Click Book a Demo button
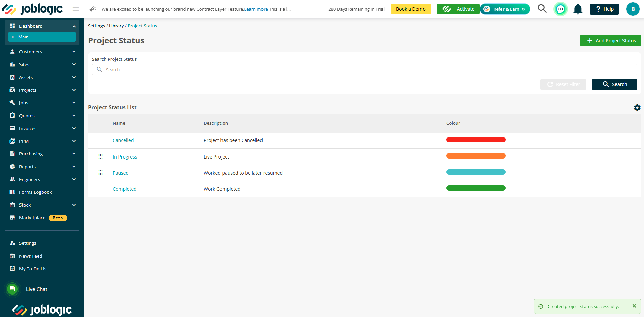 (x=410, y=9)
